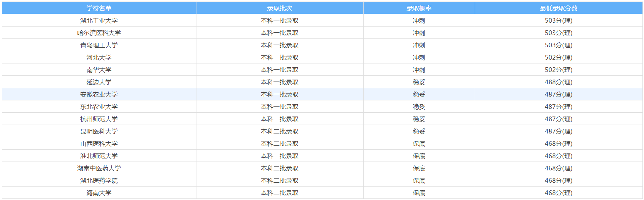
Task: Click 本科二批录取 in 昆明医科大学 row
Action: pyautogui.click(x=280, y=131)
